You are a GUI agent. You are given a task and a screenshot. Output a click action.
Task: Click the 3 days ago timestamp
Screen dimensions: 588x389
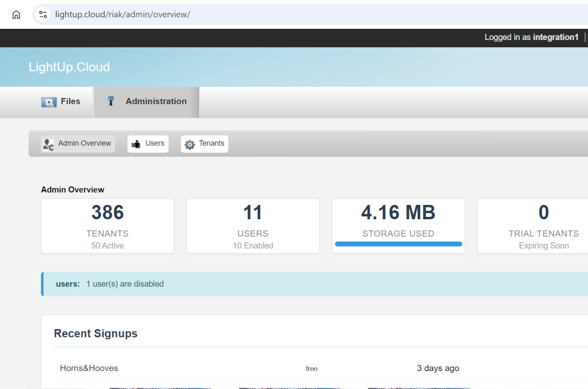(x=438, y=368)
